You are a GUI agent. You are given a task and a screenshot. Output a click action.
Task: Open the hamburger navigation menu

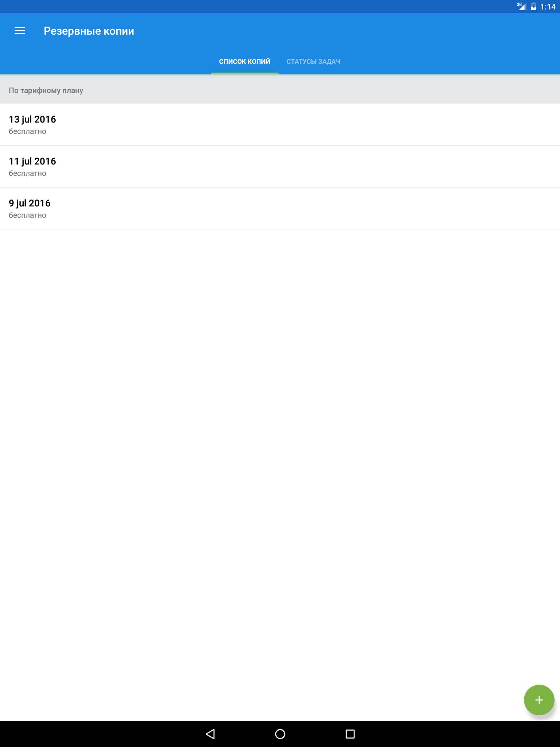(20, 31)
